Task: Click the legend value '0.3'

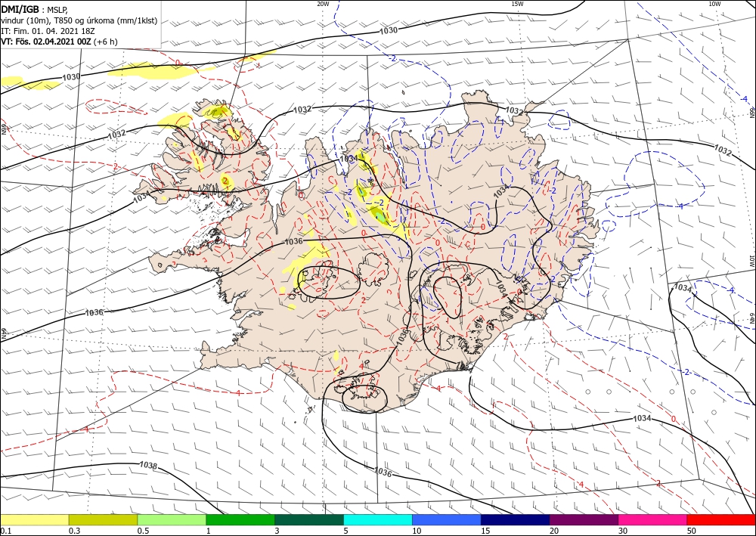Action: point(74,531)
